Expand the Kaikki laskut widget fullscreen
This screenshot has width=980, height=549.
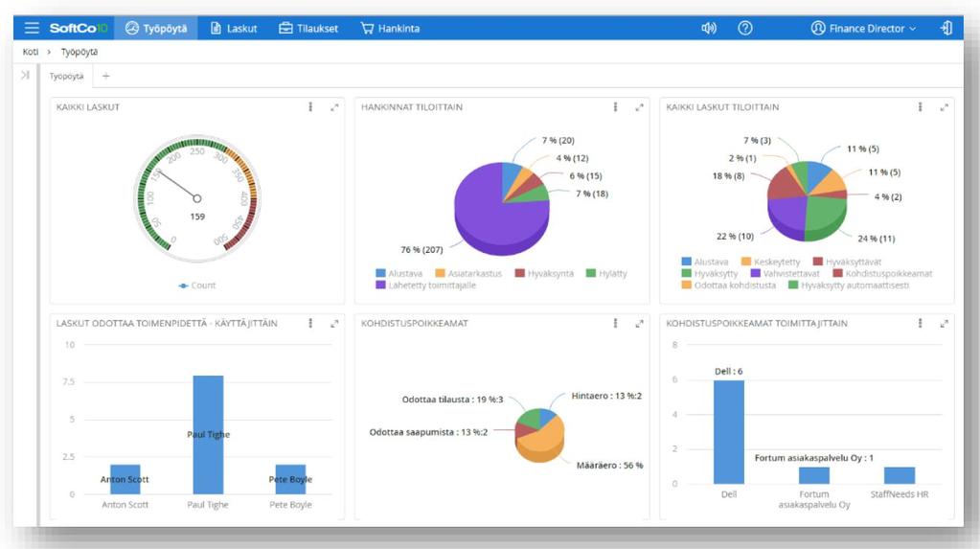[x=334, y=107]
